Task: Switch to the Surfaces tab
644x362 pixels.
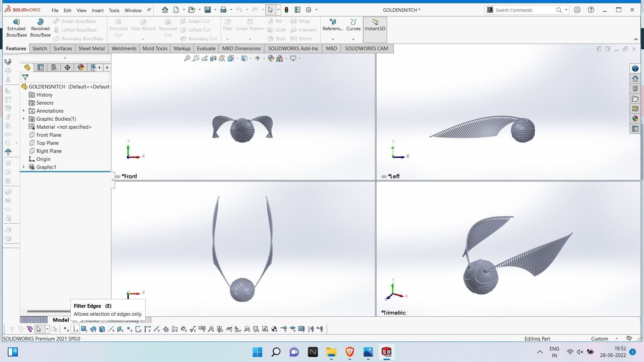Action: tap(63, 48)
